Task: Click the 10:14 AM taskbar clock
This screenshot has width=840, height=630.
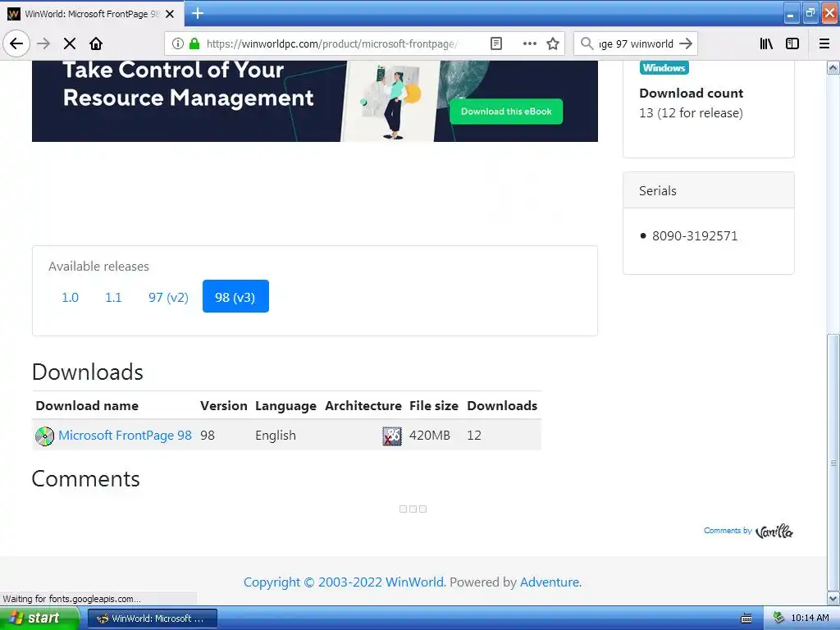Action: click(810, 619)
